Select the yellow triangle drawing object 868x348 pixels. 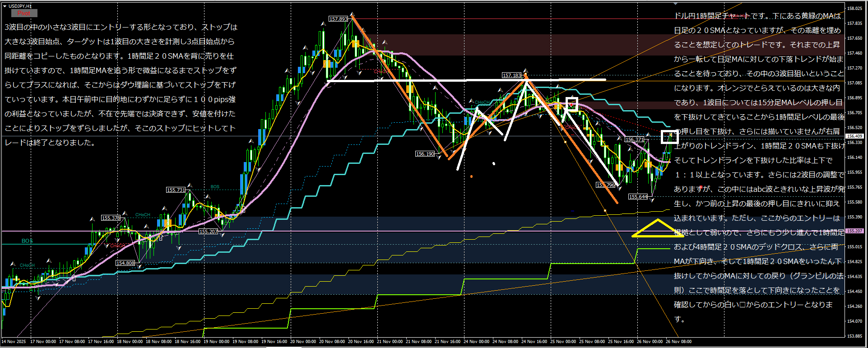pyautogui.click(x=657, y=229)
